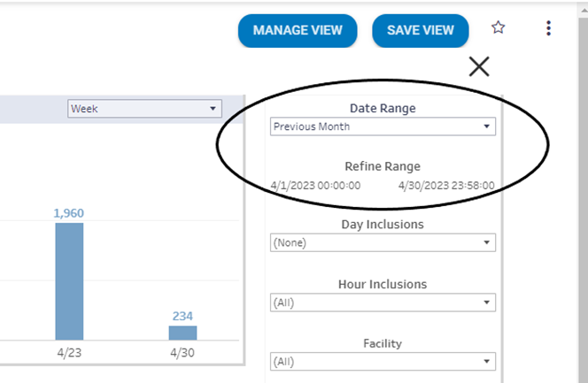This screenshot has width=588, height=383.
Task: Click the 234 value label above the bar
Action: (x=183, y=316)
